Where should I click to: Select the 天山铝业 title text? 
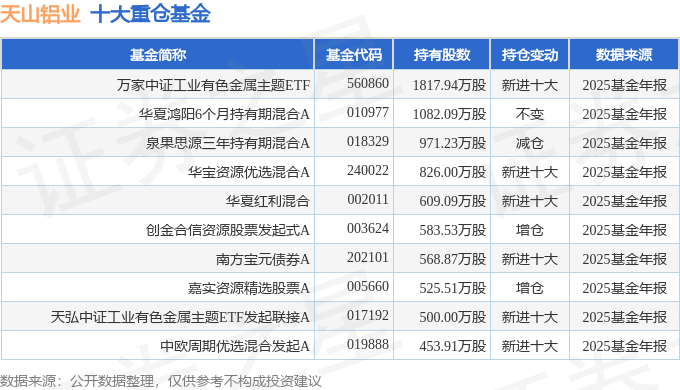pyautogui.click(x=40, y=14)
